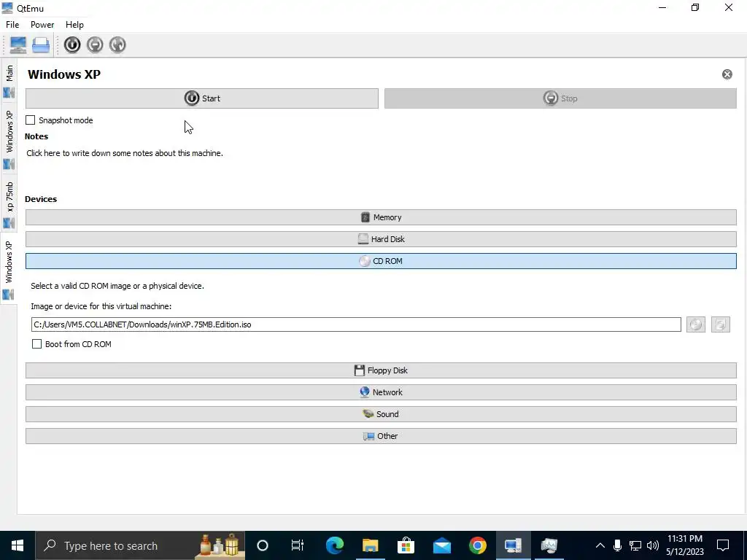Open the Windows Start menu
747x560 pixels.
pyautogui.click(x=18, y=545)
